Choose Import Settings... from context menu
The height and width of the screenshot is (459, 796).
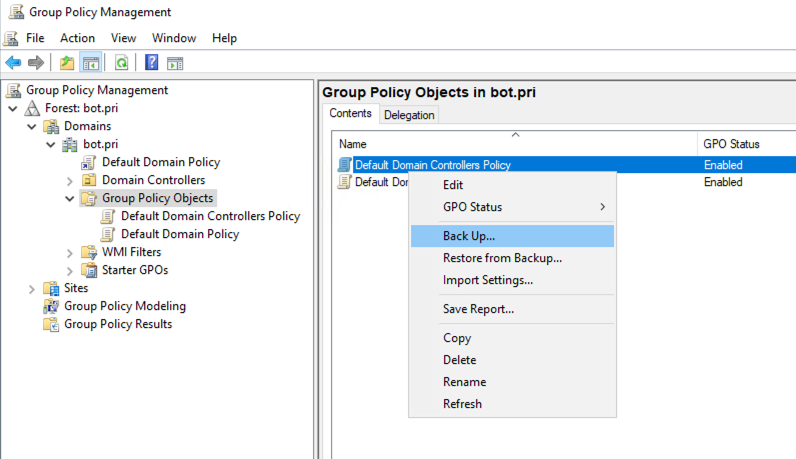[x=512, y=280]
